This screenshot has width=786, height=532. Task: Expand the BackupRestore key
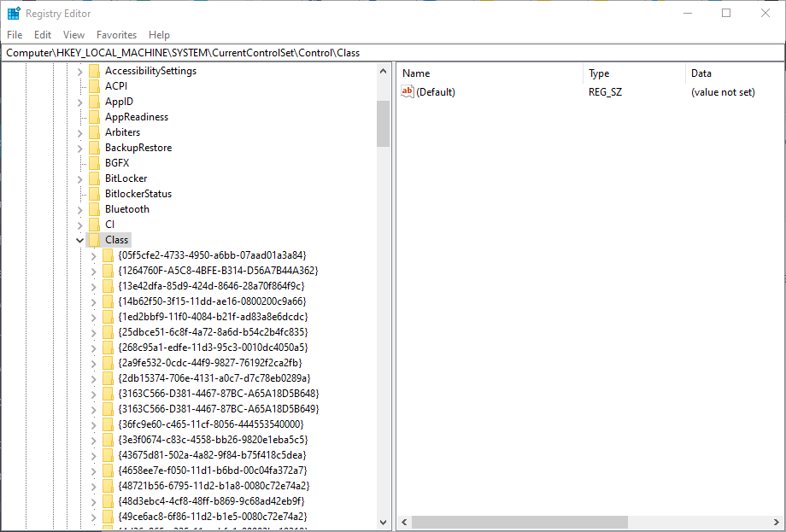tap(79, 149)
